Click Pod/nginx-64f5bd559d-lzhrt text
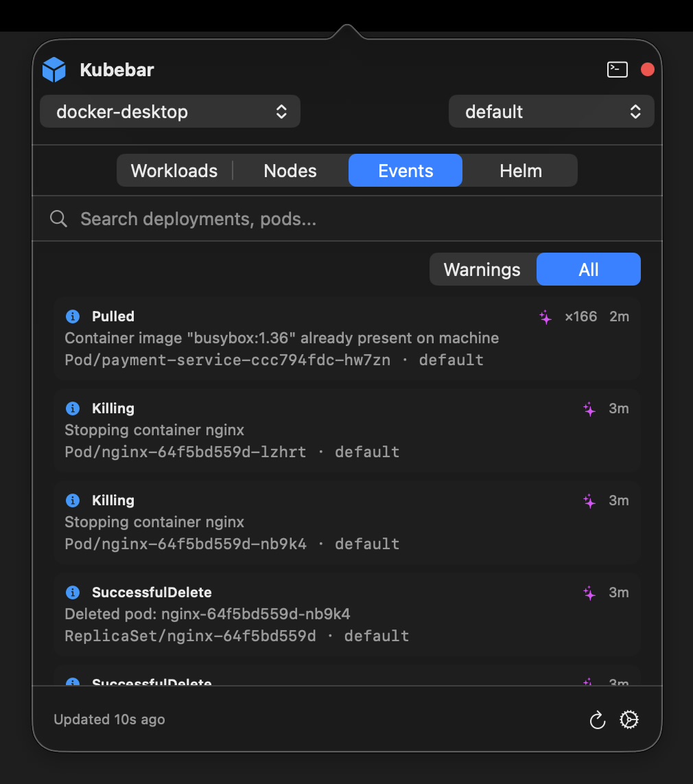693x784 pixels. (185, 452)
